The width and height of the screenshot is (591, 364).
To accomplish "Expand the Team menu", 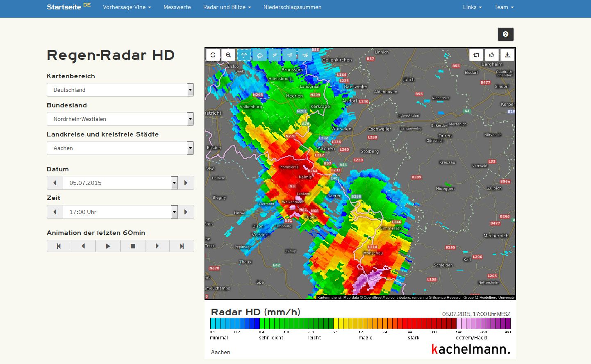I will [504, 7].
